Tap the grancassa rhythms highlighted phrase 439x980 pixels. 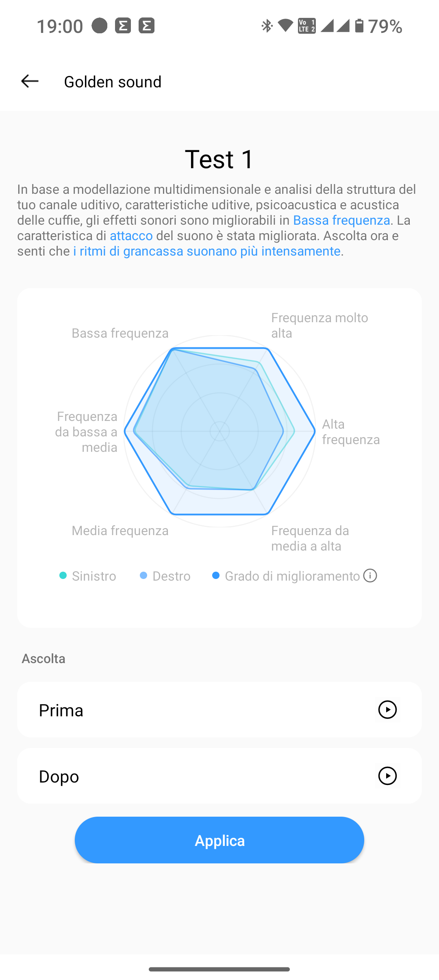207,251
